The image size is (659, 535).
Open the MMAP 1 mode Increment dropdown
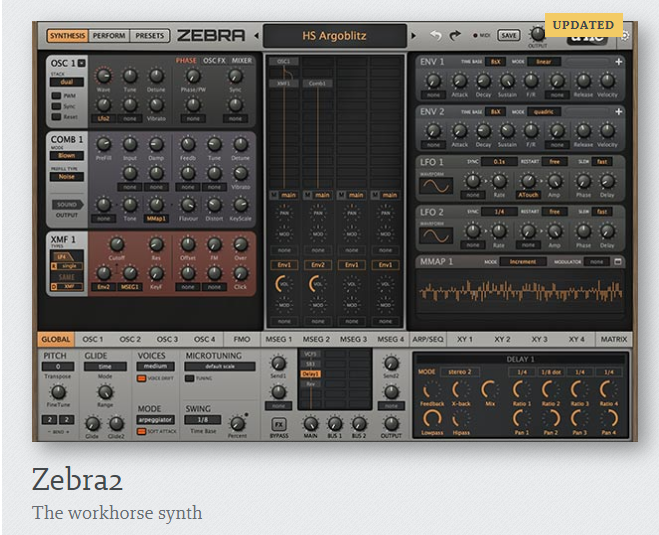click(x=523, y=261)
